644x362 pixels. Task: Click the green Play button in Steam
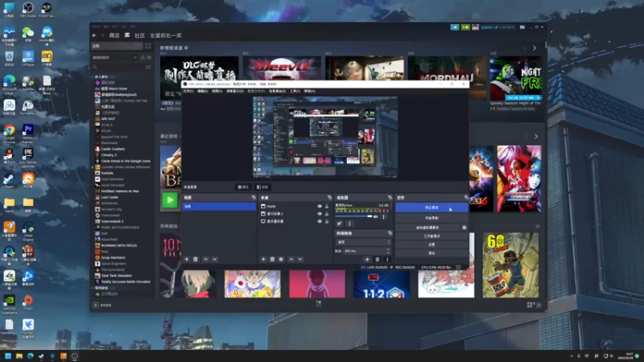pos(170,200)
